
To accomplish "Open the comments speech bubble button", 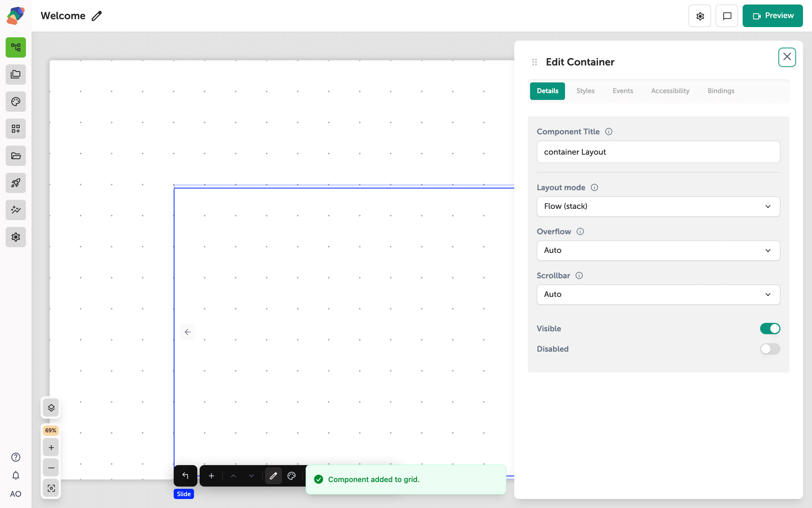I will coord(727,16).
